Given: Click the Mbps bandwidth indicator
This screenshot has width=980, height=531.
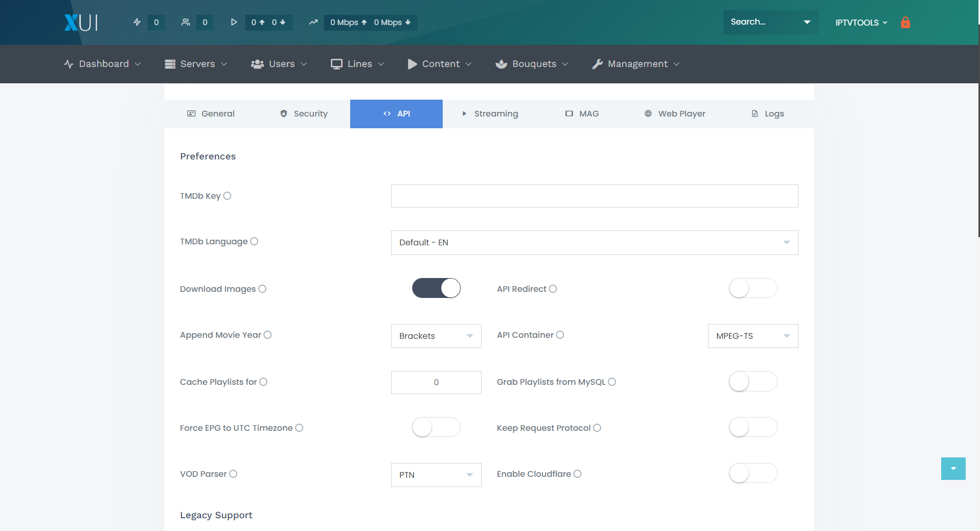Looking at the screenshot, I should (371, 22).
